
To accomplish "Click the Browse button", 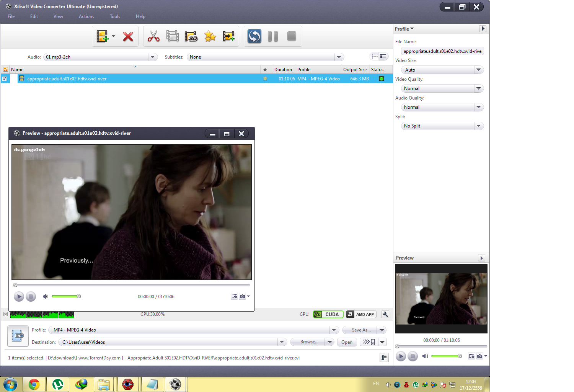I will tap(307, 342).
